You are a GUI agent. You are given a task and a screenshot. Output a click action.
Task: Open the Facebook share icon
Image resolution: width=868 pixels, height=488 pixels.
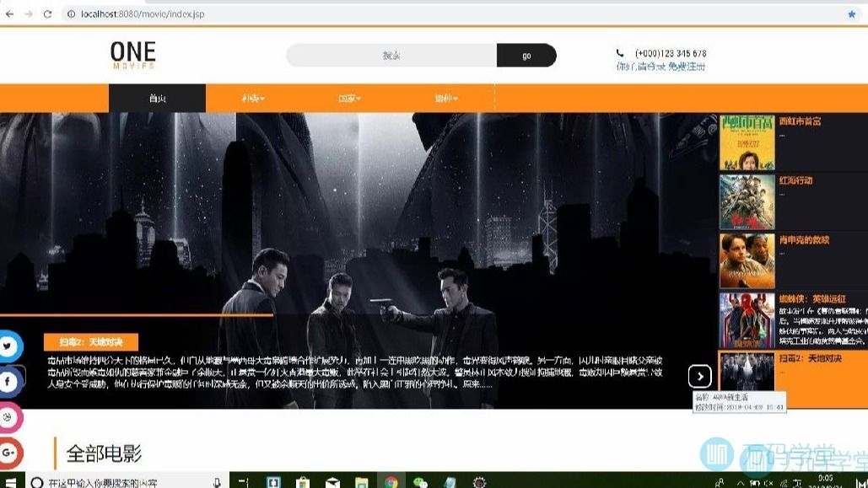pos(8,381)
